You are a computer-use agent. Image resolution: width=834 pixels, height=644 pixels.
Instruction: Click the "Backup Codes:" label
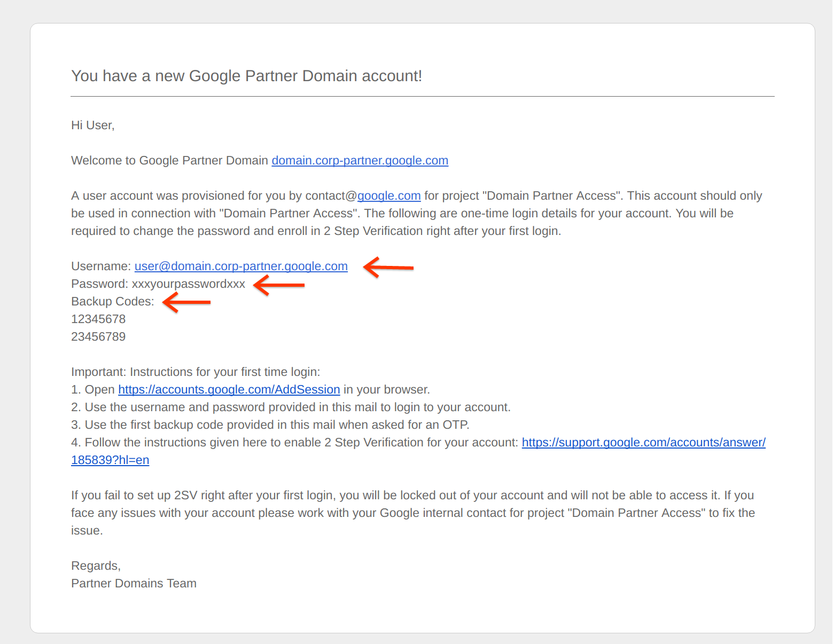[113, 302]
